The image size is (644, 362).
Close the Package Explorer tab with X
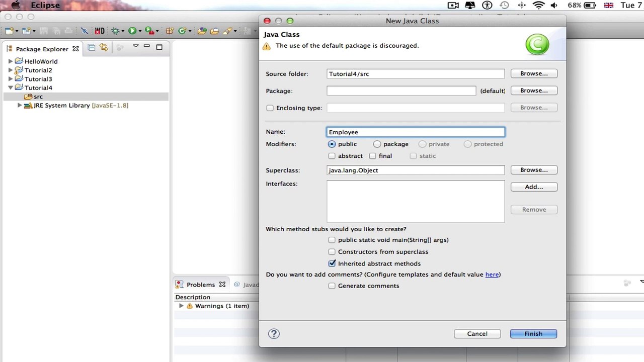(x=75, y=49)
